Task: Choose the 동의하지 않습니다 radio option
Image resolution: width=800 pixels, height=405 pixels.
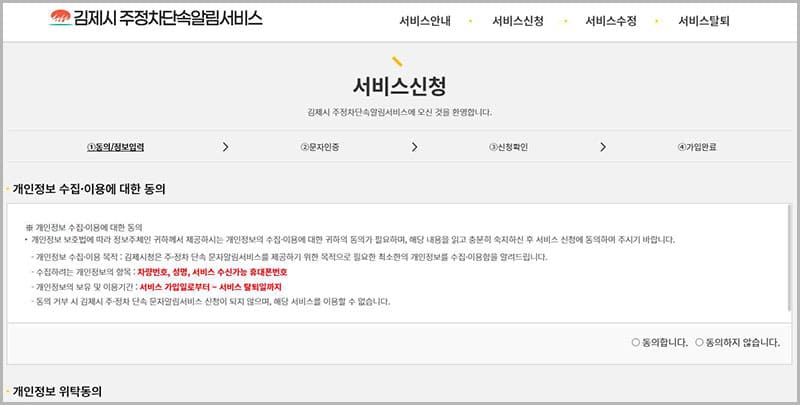Action: [x=699, y=342]
